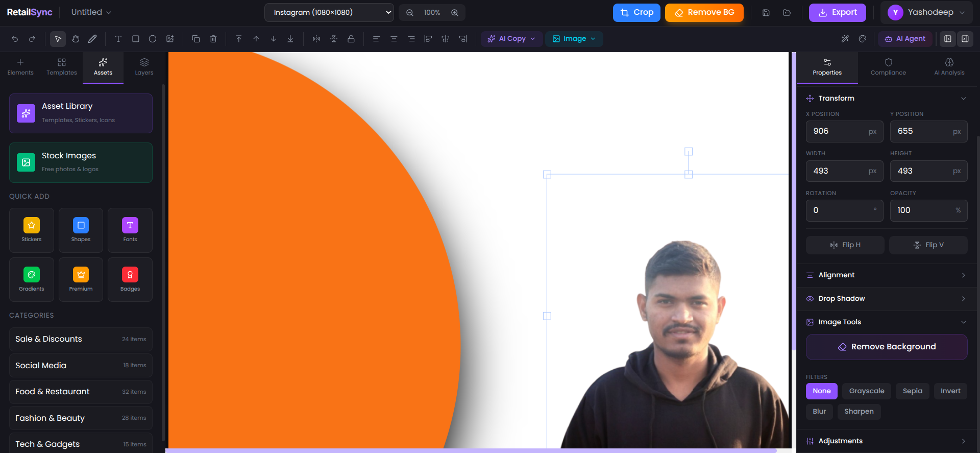Click the Export button
980x453 pixels.
837,13
